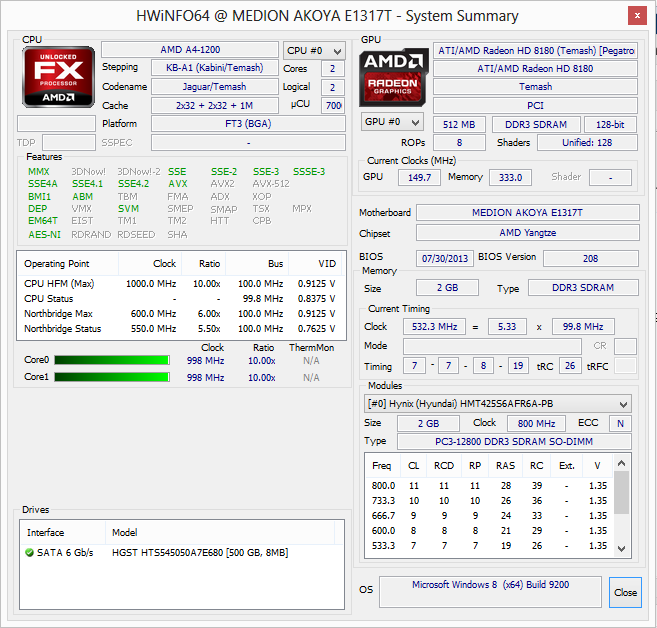Click the Close button
Viewport: 657px width, 628px height.
point(625,592)
